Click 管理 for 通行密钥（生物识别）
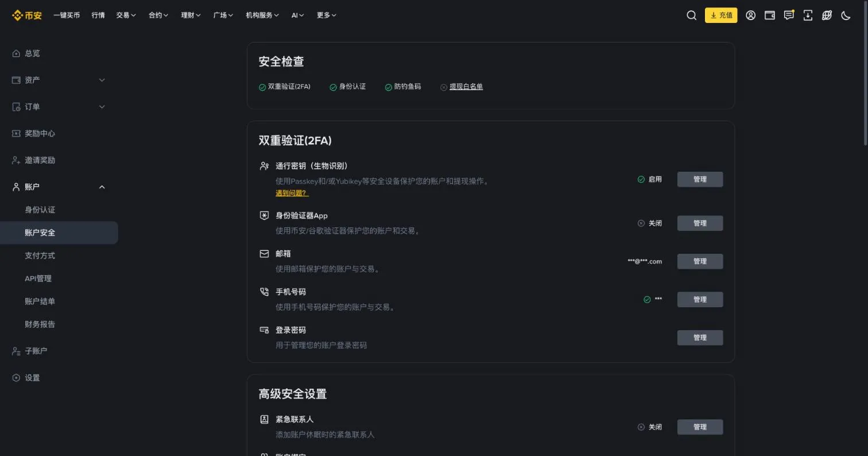 tap(700, 179)
